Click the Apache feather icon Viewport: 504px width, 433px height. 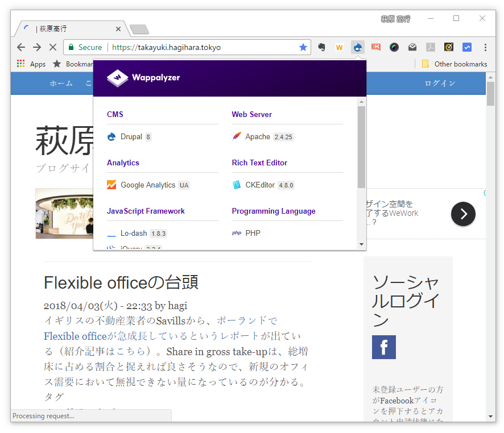pyautogui.click(x=237, y=136)
